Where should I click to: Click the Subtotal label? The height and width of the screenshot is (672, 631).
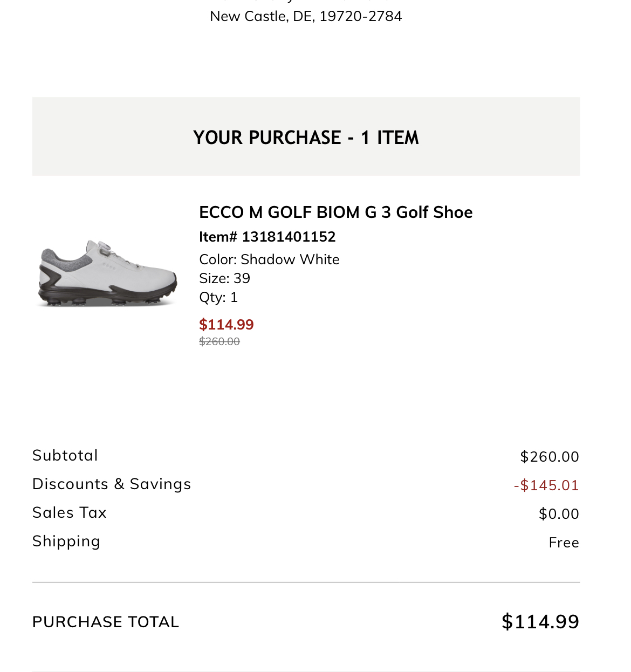pyautogui.click(x=65, y=456)
